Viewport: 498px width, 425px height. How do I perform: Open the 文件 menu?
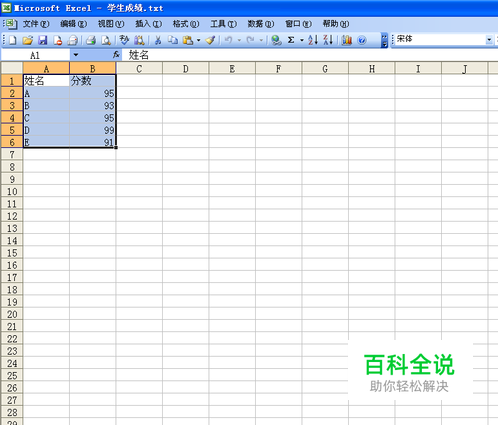[36, 24]
